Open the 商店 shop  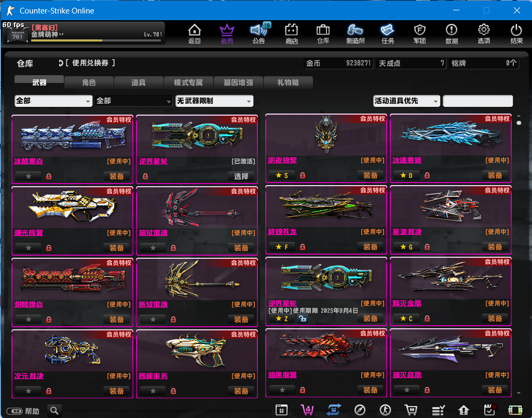pyautogui.click(x=292, y=34)
